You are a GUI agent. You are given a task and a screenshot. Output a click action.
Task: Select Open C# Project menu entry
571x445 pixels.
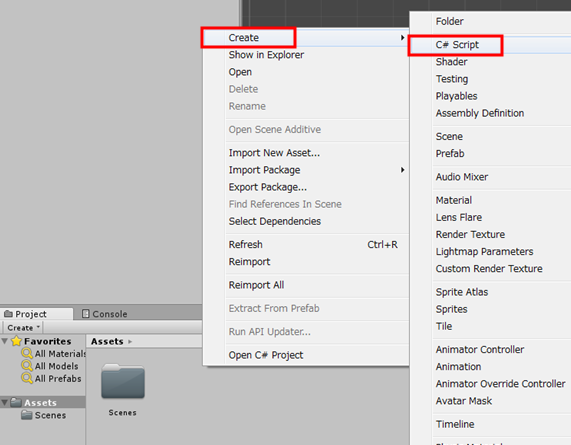click(x=266, y=355)
